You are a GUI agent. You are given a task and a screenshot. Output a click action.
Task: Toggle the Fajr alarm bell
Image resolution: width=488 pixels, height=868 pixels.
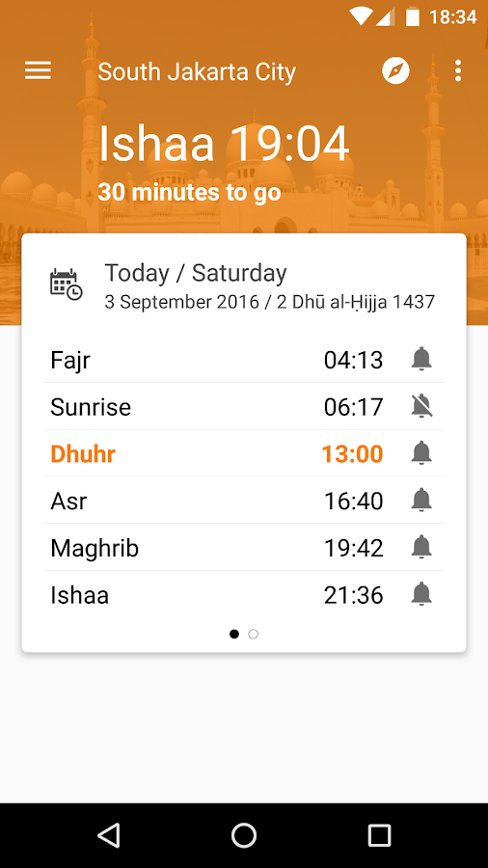point(421,359)
